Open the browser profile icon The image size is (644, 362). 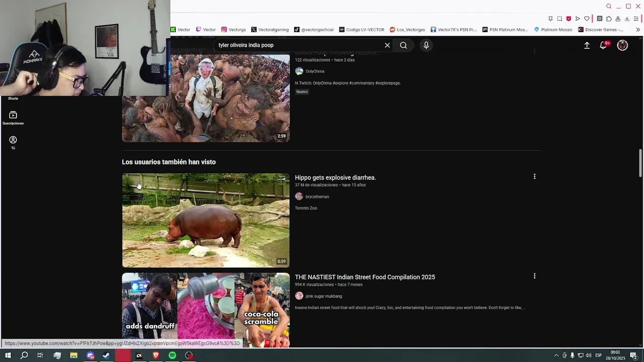tap(618, 19)
